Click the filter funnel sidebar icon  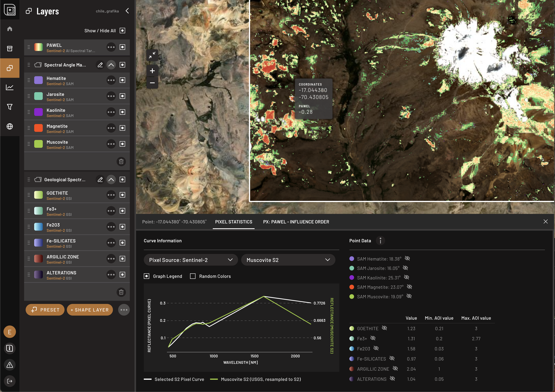click(x=10, y=107)
